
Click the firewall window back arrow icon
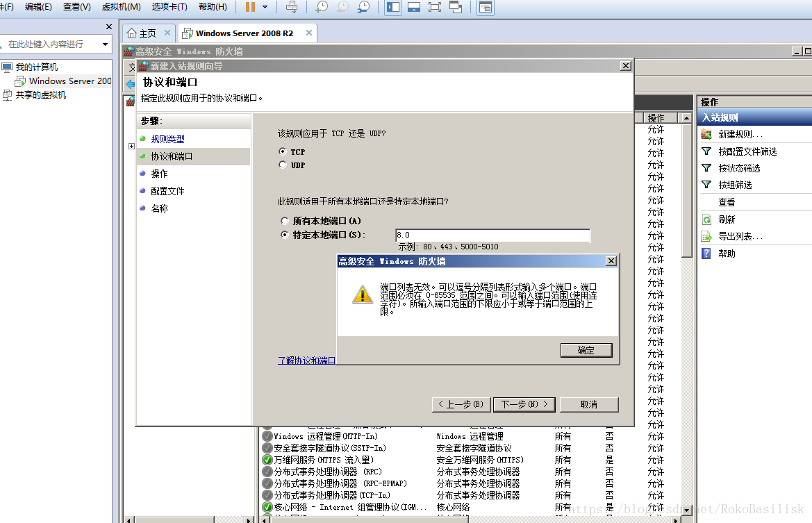pyautogui.click(x=131, y=84)
